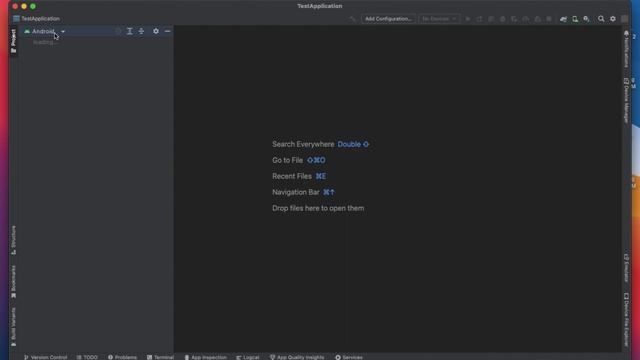Open the Android project view dropdown
The image size is (640, 360).
click(44, 31)
